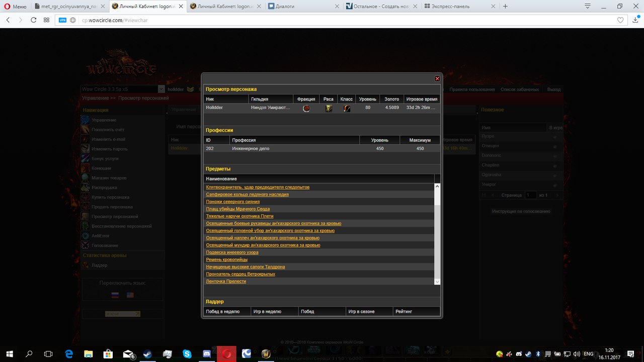Open the Плащ убийцы Мрачного Свода link
Screen dimensions: 644x362
(x=237, y=209)
